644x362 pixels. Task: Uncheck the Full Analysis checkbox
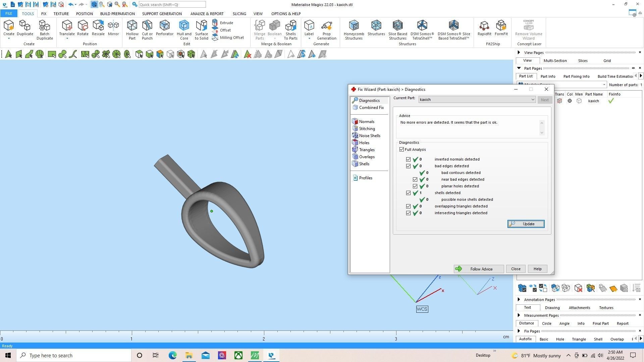[x=401, y=149]
